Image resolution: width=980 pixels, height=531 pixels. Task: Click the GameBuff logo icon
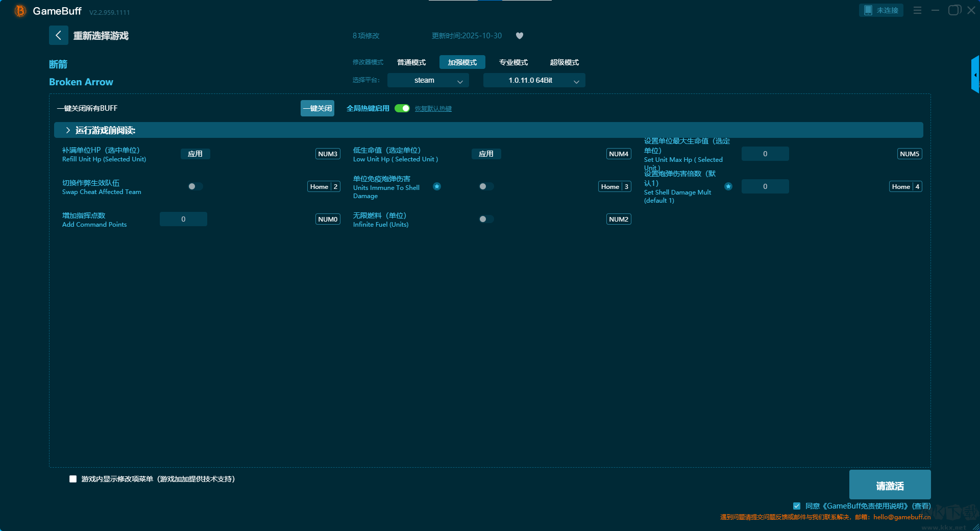click(x=20, y=11)
